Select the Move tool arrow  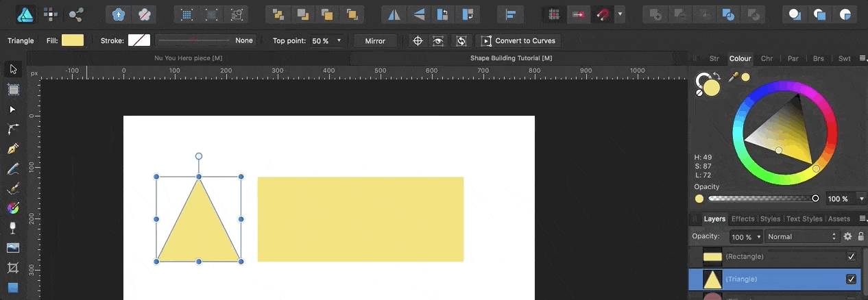click(13, 69)
